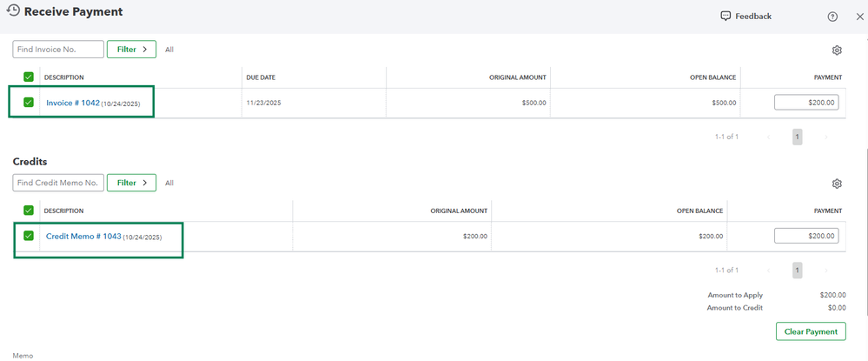868x361 pixels.
Task: Edit the invoice payment amount field
Action: [806, 103]
